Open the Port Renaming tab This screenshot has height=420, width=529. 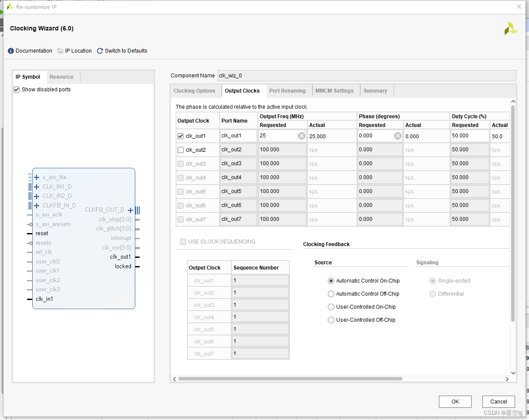pyautogui.click(x=288, y=91)
